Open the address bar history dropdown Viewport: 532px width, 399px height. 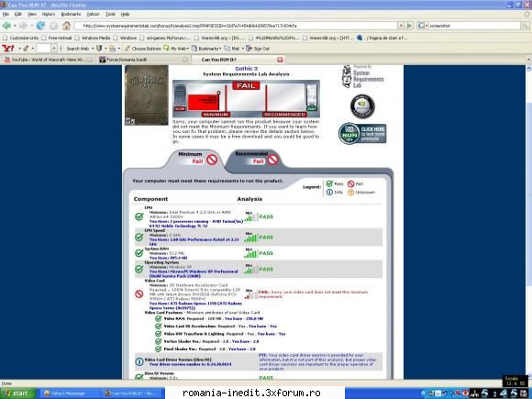point(401,26)
